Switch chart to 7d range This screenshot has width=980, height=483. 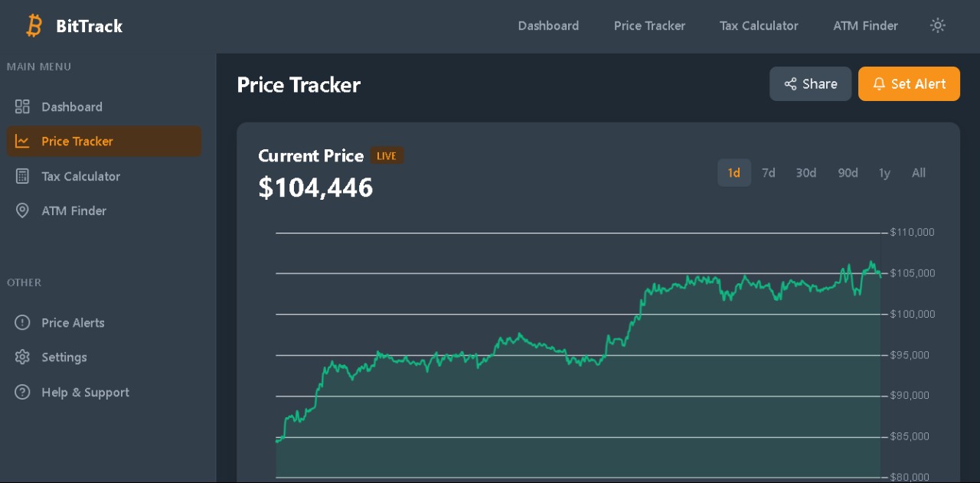tap(769, 172)
